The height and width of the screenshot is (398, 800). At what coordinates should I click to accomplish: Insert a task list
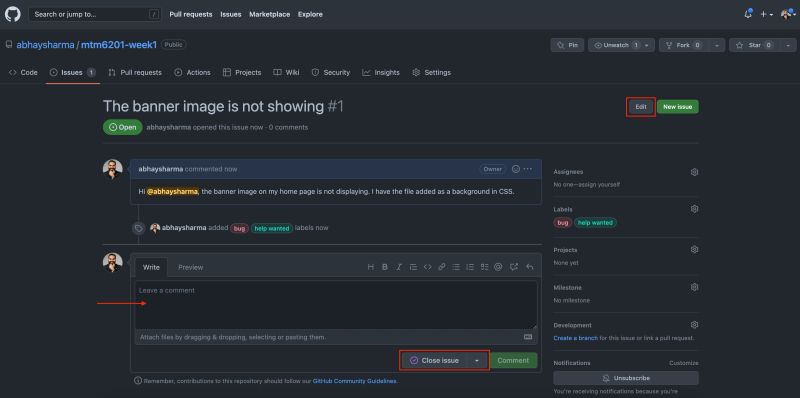484,267
